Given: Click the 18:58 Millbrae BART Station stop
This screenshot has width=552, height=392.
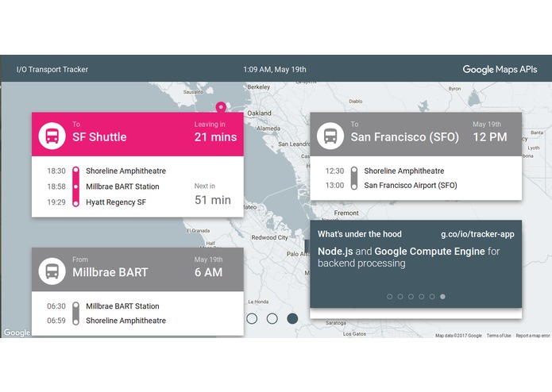Looking at the screenshot, I should click(x=103, y=186).
